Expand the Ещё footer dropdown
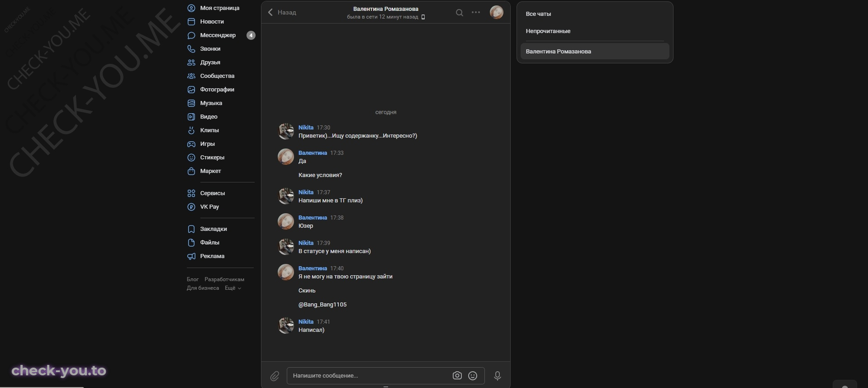This screenshot has height=388, width=868. coord(233,288)
